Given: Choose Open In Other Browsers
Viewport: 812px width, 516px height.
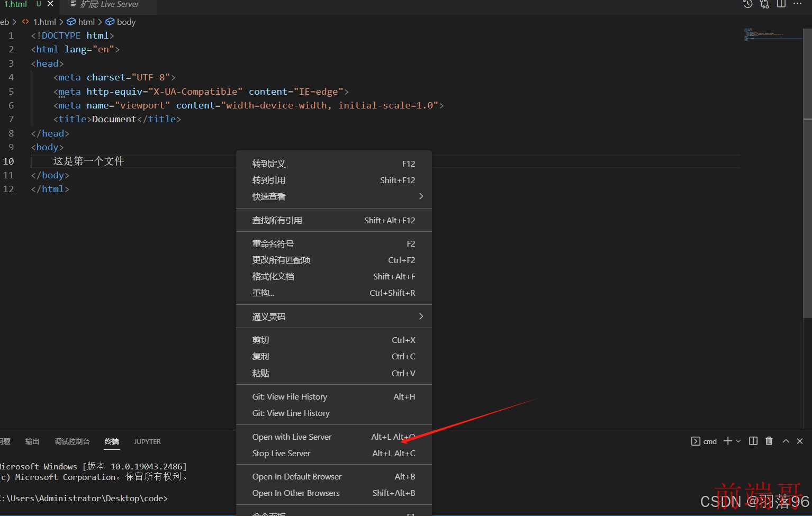Looking at the screenshot, I should pyautogui.click(x=334, y=493).
